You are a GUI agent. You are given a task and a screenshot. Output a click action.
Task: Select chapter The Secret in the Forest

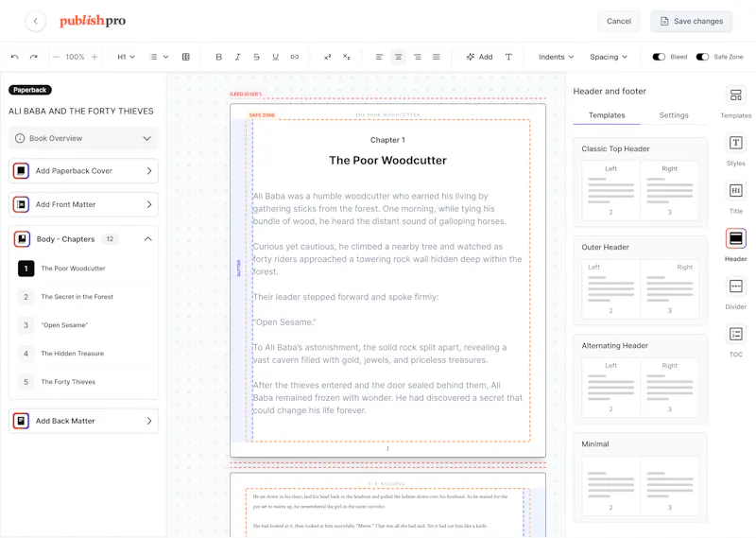[x=83, y=297]
